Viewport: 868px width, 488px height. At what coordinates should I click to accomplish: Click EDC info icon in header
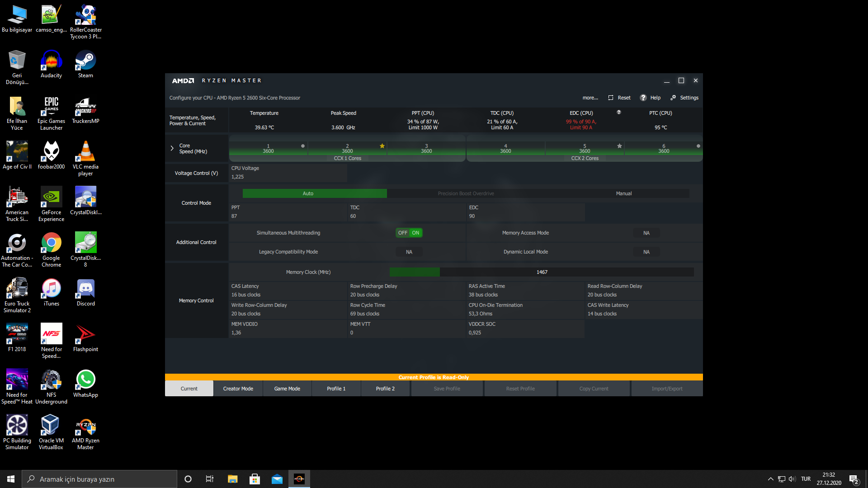[619, 112]
